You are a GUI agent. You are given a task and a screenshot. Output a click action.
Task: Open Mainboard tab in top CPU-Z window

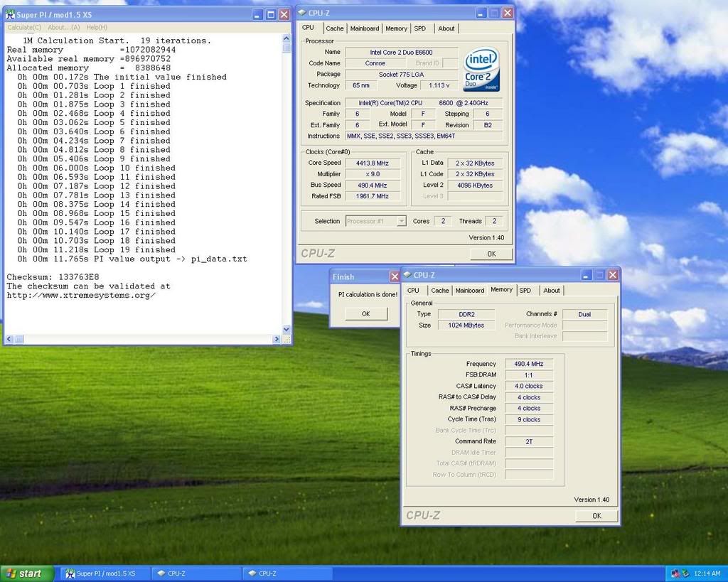coord(365,28)
